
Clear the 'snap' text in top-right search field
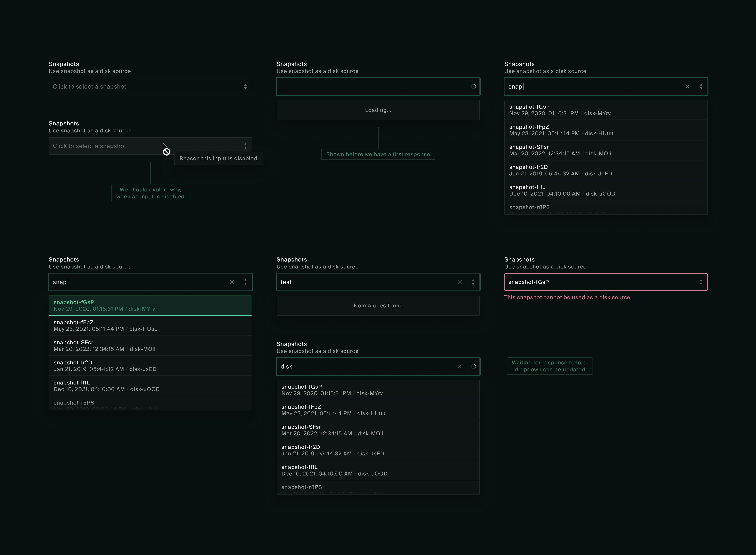(687, 87)
